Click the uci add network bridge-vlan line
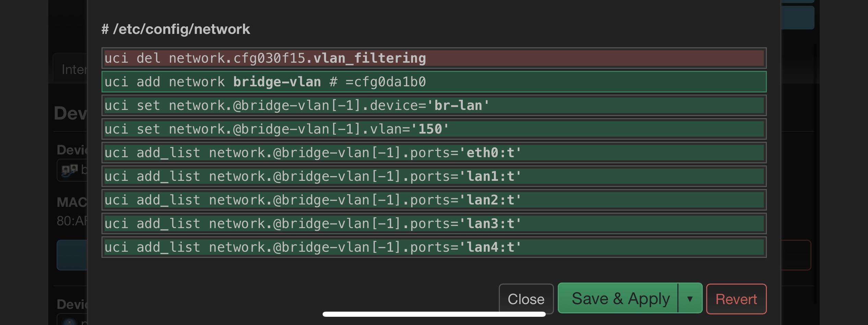 point(434,82)
